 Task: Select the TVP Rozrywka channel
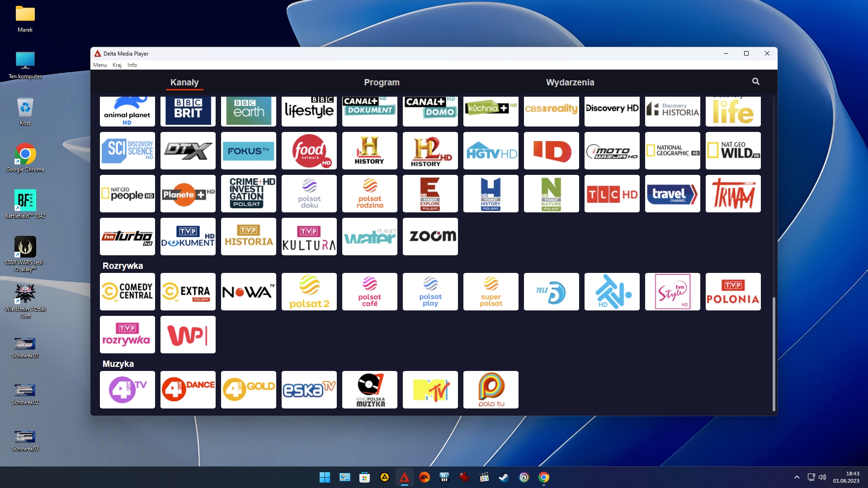pos(127,334)
